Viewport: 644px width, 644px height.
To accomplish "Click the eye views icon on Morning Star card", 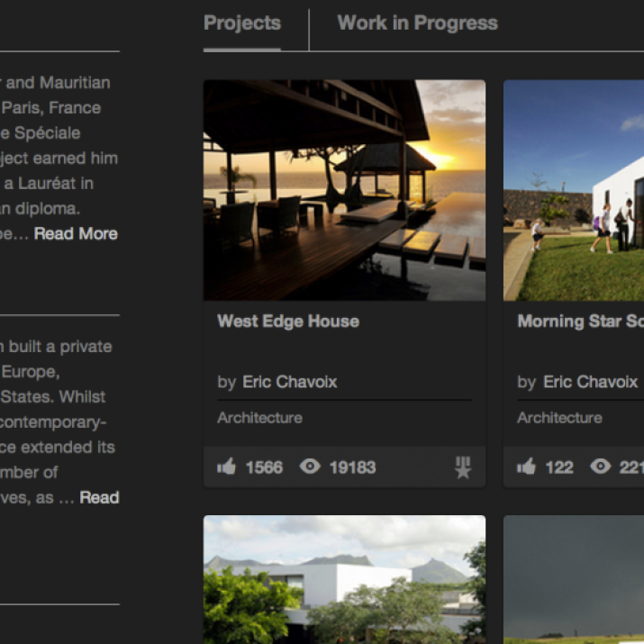I will [601, 467].
